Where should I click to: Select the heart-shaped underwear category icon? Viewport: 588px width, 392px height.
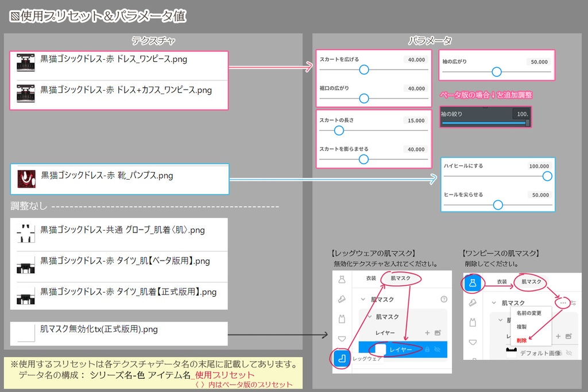(x=342, y=337)
